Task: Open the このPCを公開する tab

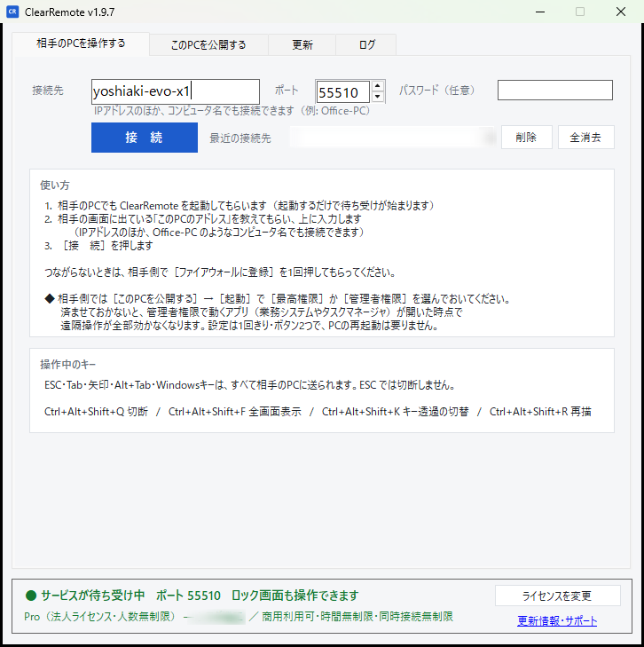Action: coord(208,45)
